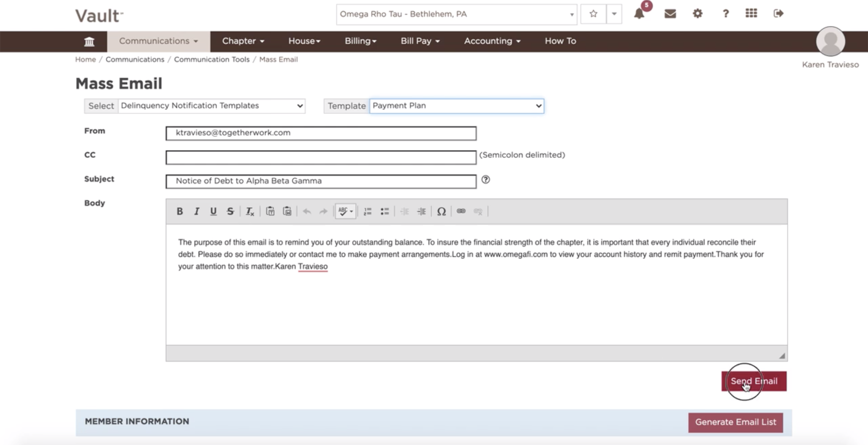This screenshot has height=445, width=868.
Task: Click the logout arrow icon
Action: tap(778, 14)
